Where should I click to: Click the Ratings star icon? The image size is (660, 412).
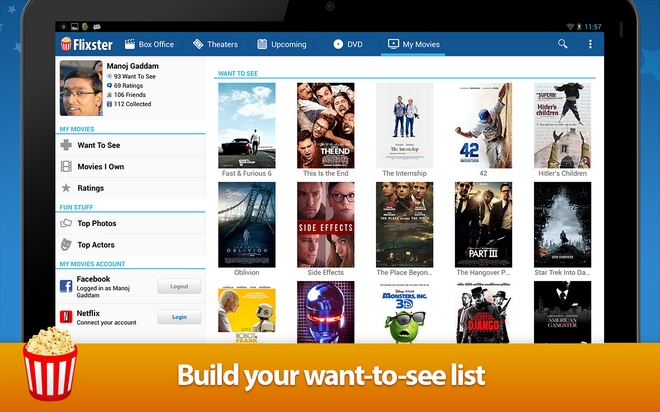pos(66,188)
